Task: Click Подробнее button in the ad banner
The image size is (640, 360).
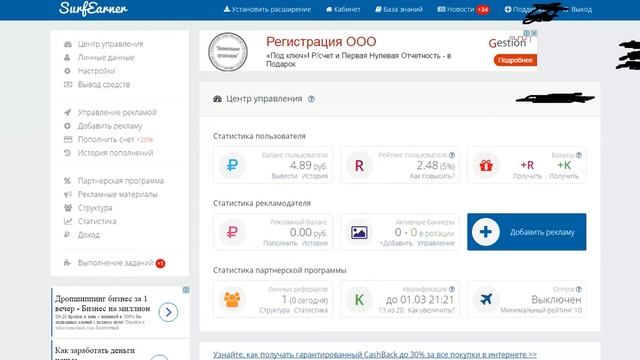Action: [515, 60]
